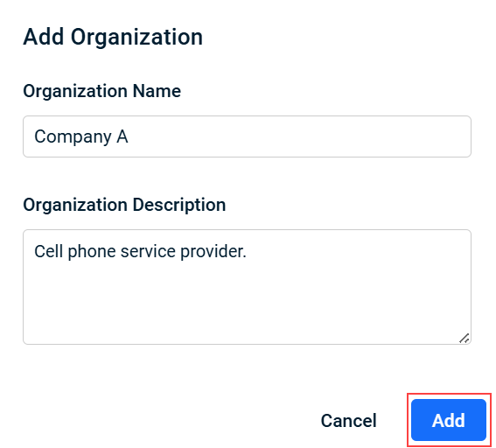The image size is (496, 448).
Task: Dismiss the dialog using Cancel
Action: (348, 421)
